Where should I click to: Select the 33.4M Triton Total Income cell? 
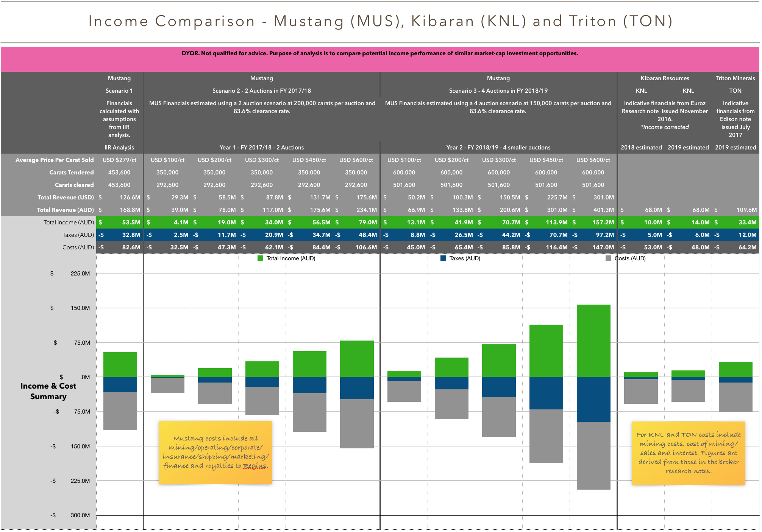pos(735,222)
